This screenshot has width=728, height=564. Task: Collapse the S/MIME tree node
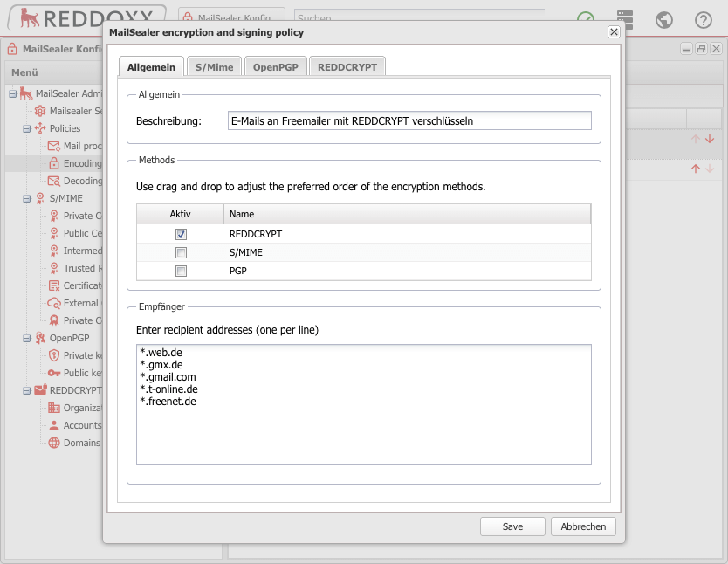coord(27,199)
